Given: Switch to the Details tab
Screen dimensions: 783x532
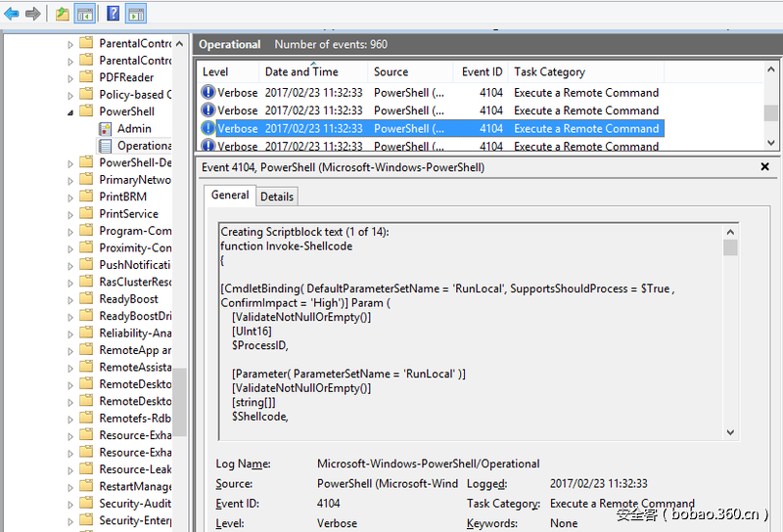Looking at the screenshot, I should tap(277, 197).
